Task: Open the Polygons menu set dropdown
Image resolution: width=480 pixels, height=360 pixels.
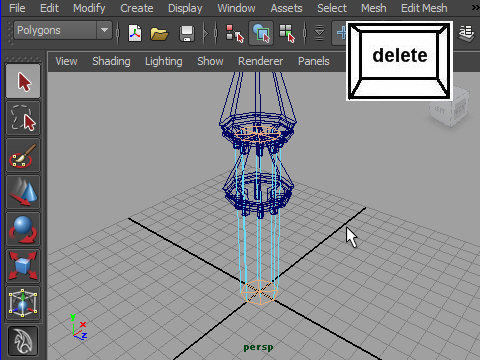Action: point(63,30)
